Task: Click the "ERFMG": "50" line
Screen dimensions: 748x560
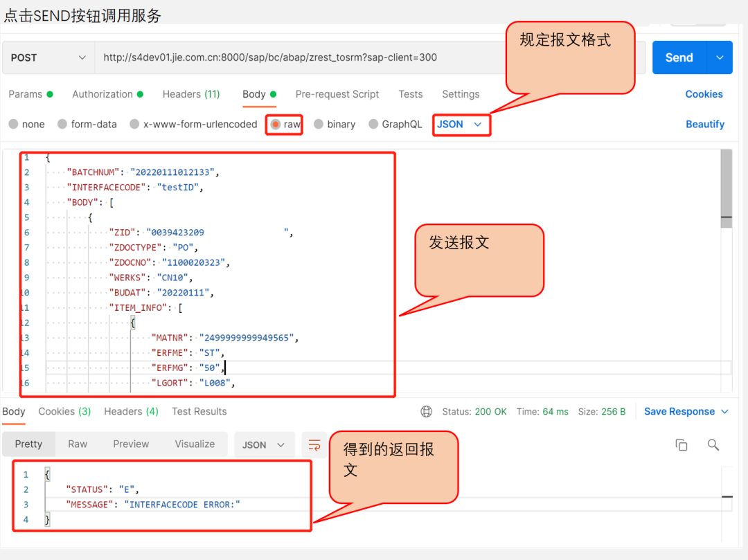Action: 188,368
